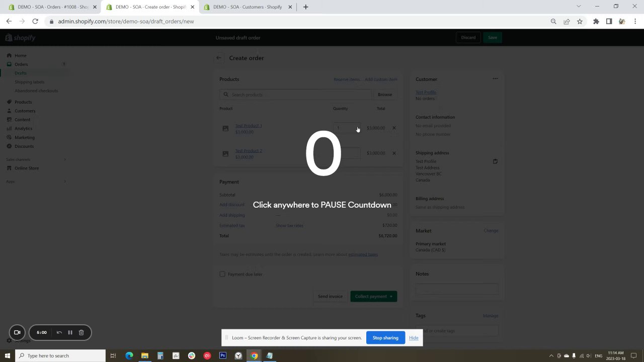Switch to the Customers - Shopify tab

click(247, 7)
